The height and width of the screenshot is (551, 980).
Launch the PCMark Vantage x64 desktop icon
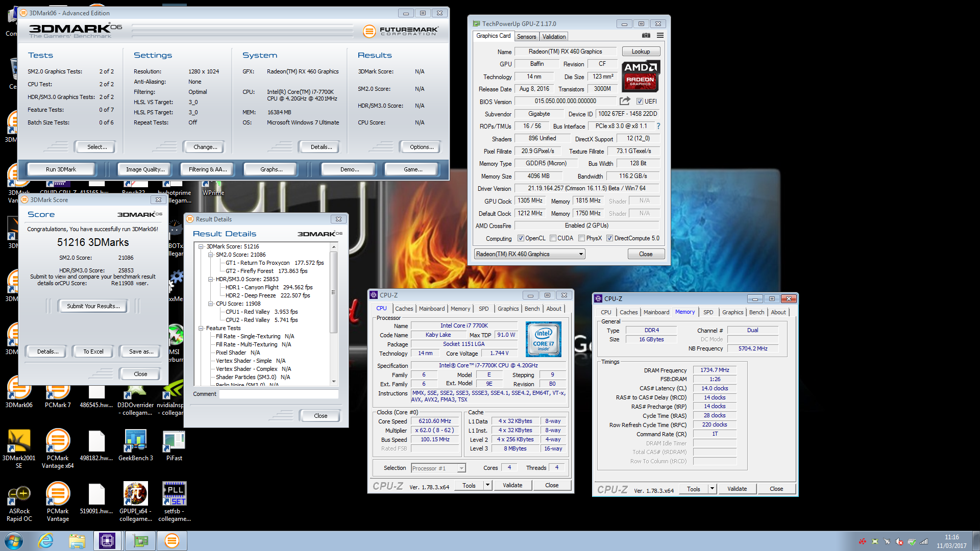[58, 448]
